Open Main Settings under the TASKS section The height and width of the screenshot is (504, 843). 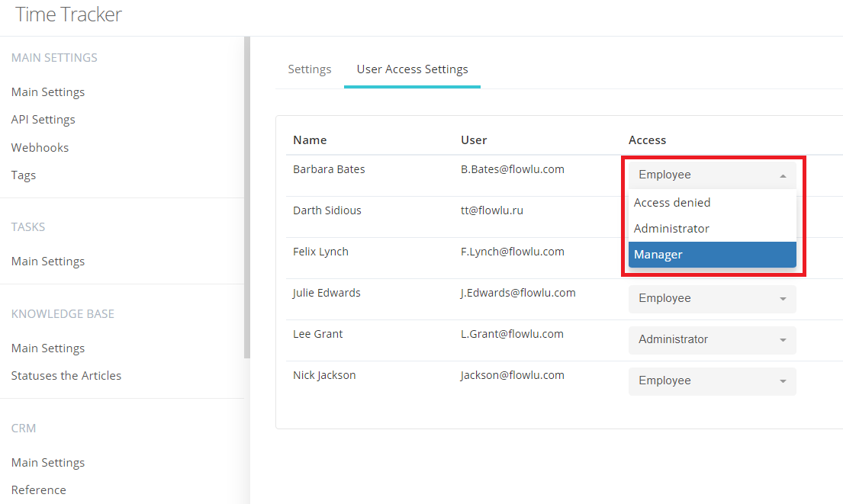click(x=48, y=261)
